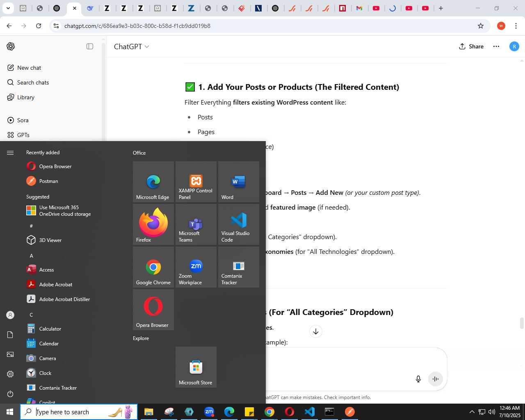
Task: Open Pictures shortcut in Start menu rail
Action: (10, 354)
